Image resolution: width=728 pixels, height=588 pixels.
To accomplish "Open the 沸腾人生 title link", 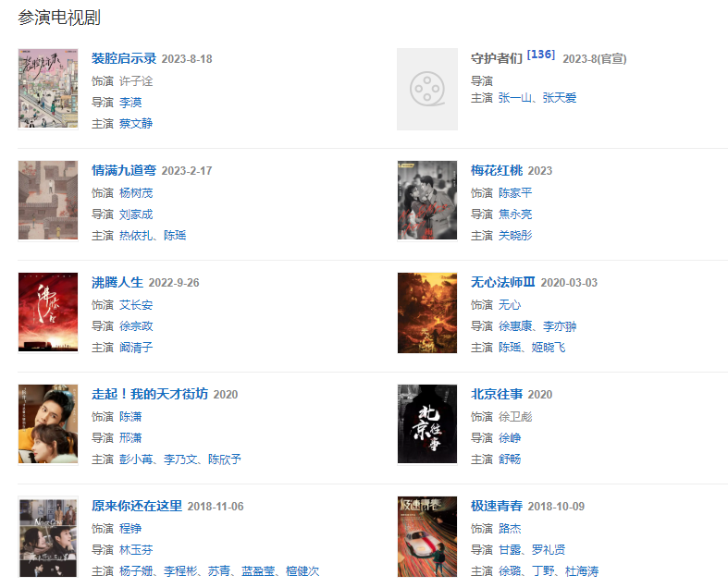I will (117, 282).
